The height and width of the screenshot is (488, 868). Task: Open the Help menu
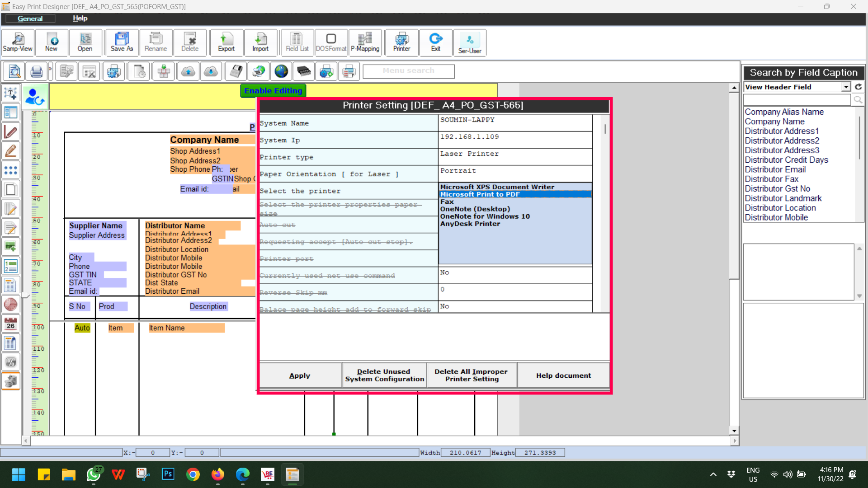[80, 19]
